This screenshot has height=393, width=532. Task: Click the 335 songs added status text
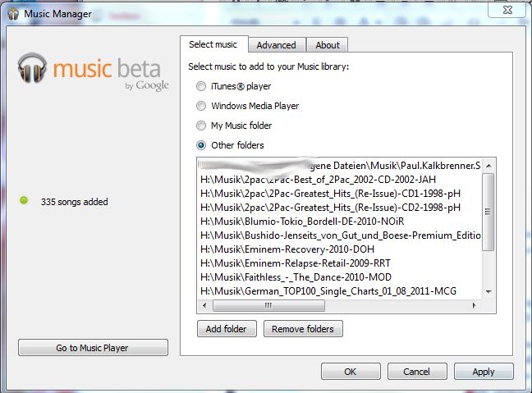pyautogui.click(x=75, y=202)
